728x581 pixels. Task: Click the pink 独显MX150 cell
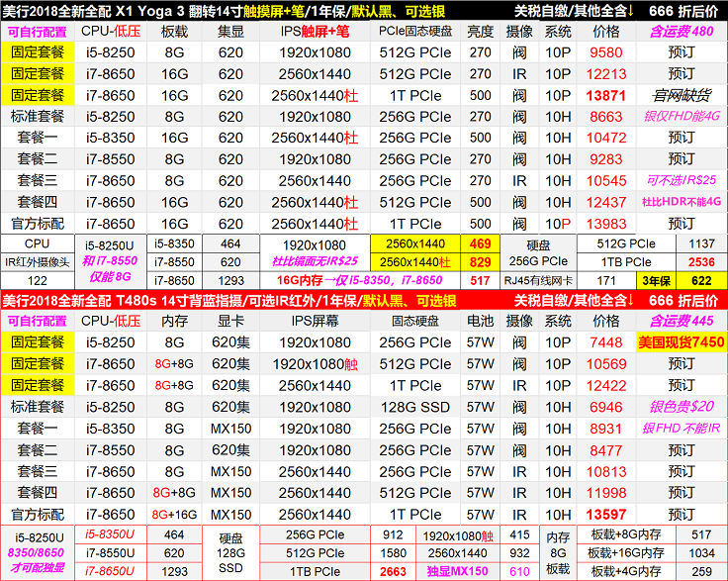click(457, 571)
